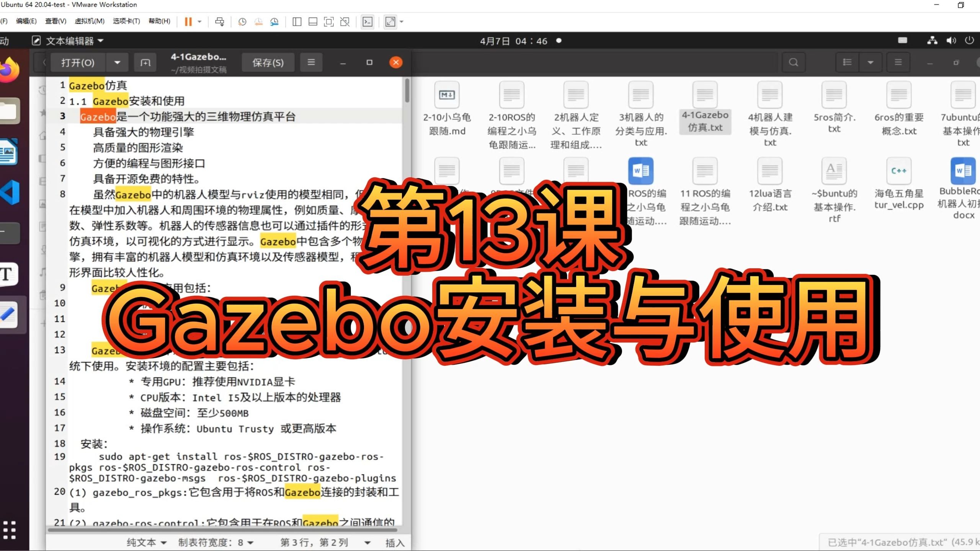Click line 17 text 操作系统: Ubuntu Trusty
This screenshot has width=980, height=551.
click(238, 428)
